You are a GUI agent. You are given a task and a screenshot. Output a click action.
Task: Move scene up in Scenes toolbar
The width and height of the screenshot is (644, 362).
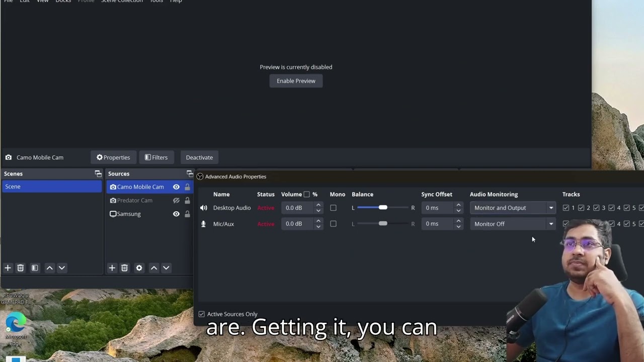49,268
